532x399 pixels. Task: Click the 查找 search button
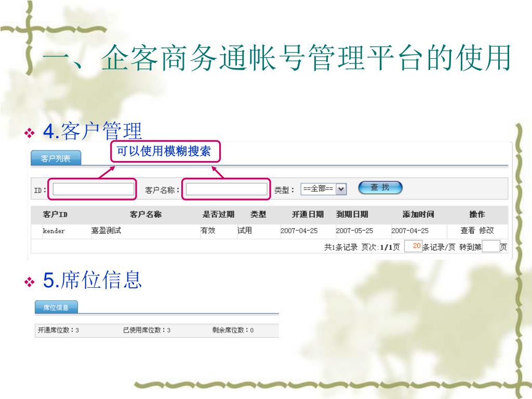pyautogui.click(x=380, y=187)
